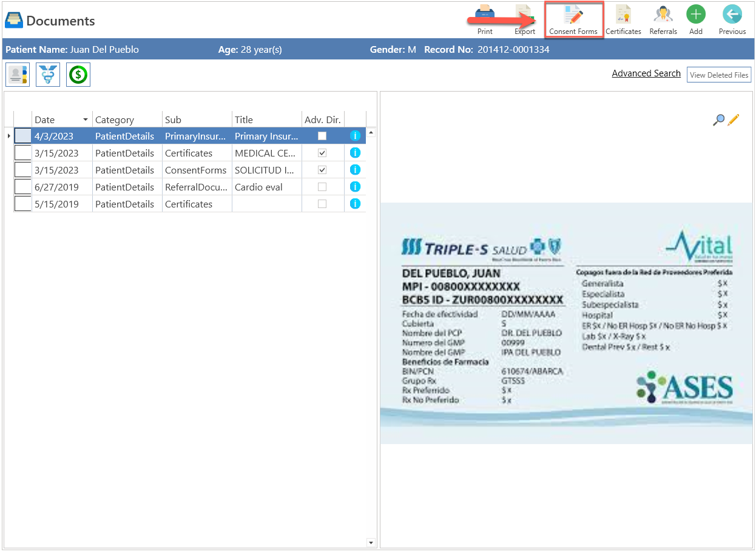Click the pencil edit icon in preview pane

734,120
